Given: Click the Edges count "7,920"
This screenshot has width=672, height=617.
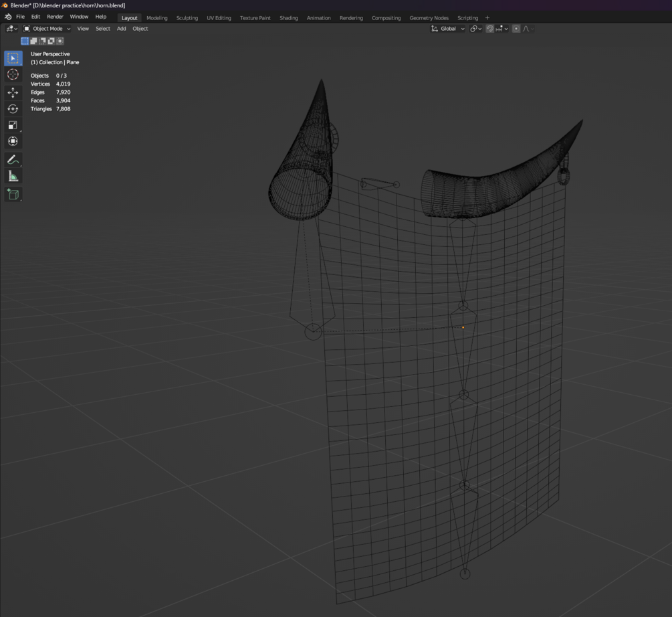Looking at the screenshot, I should [x=63, y=92].
